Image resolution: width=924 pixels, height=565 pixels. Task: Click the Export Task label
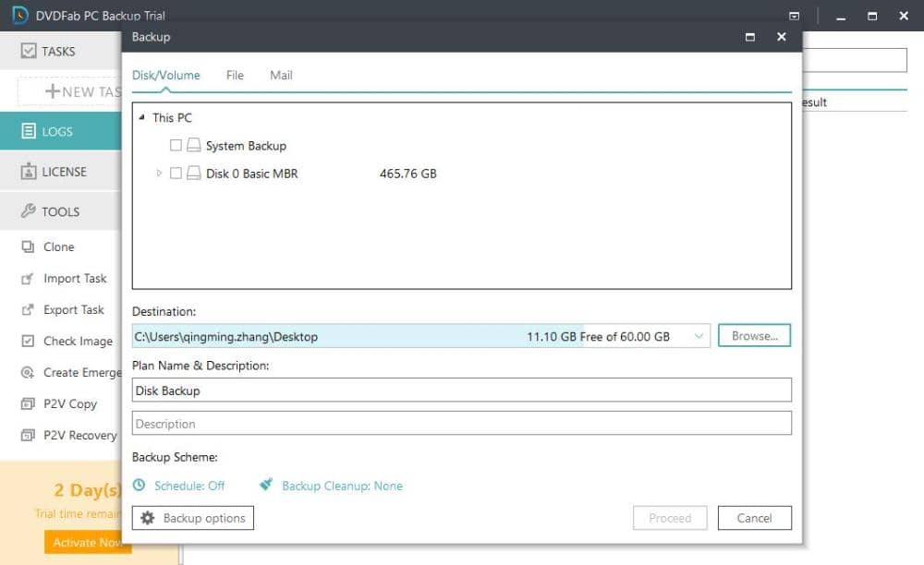[x=74, y=309]
